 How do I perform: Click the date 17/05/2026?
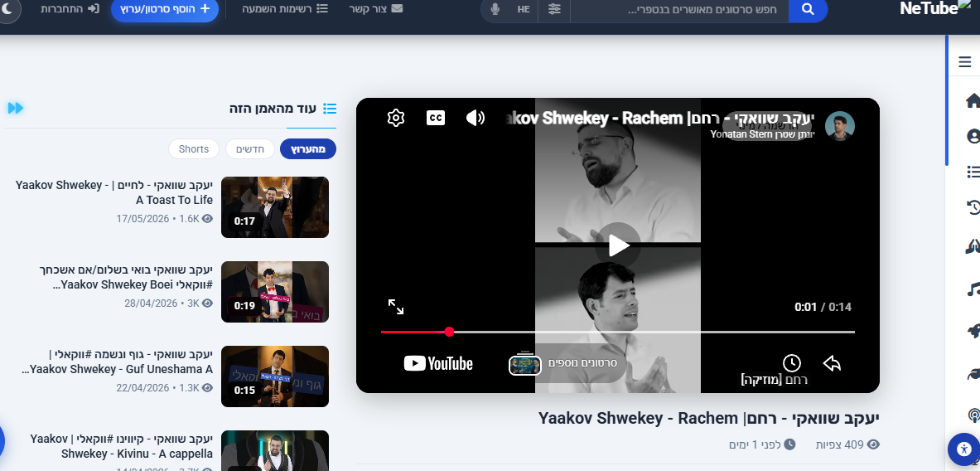[x=142, y=219]
